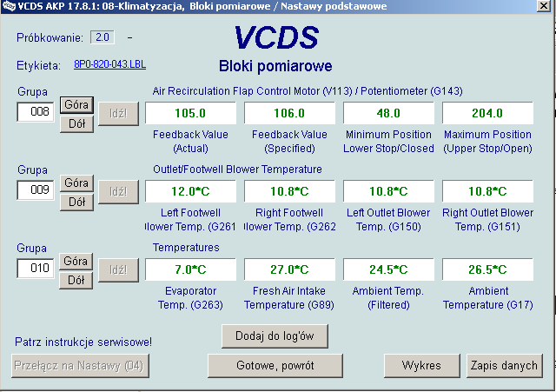556x392 pixels.
Task: Click the Grupa 010 group number field
Action: coord(36,268)
